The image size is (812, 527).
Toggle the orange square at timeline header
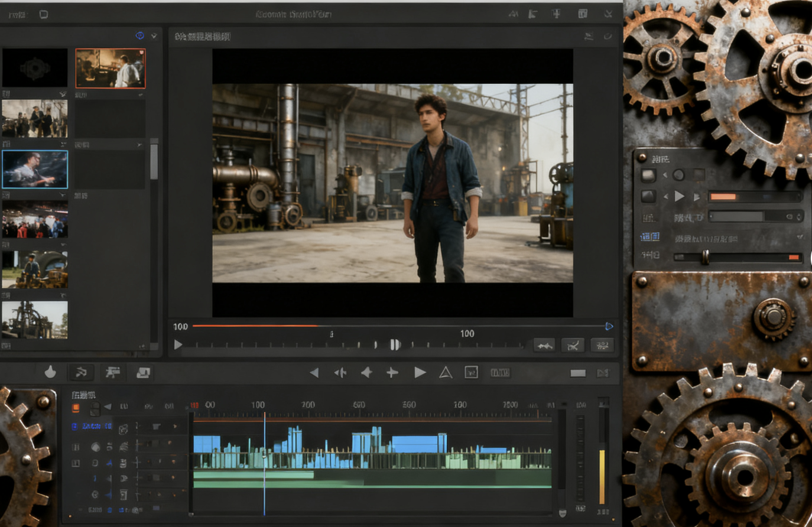point(76,408)
